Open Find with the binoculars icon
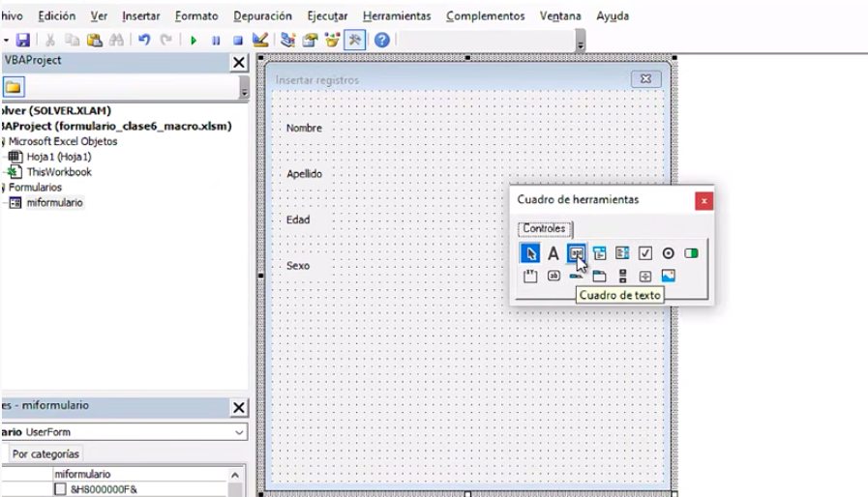868x497 pixels. 116,40
